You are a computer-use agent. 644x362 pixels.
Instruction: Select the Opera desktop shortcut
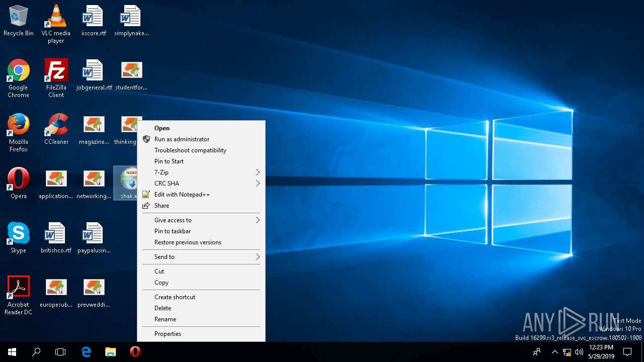click(19, 184)
